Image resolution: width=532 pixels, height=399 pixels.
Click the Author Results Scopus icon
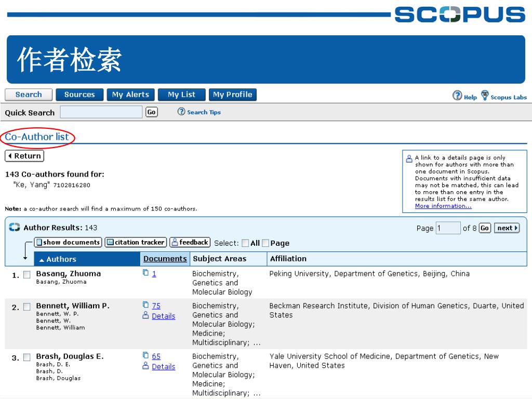[14, 228]
